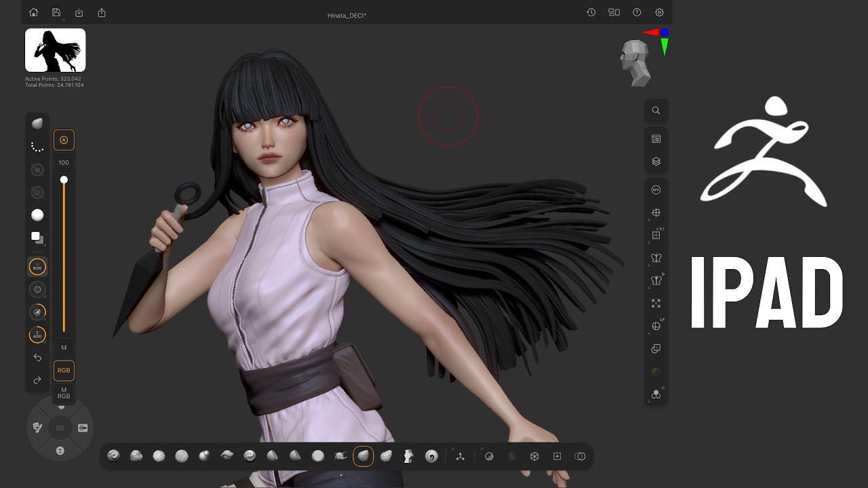Click the cube icon in bottom bar
Image resolution: width=868 pixels, height=488 pixels.
click(534, 456)
